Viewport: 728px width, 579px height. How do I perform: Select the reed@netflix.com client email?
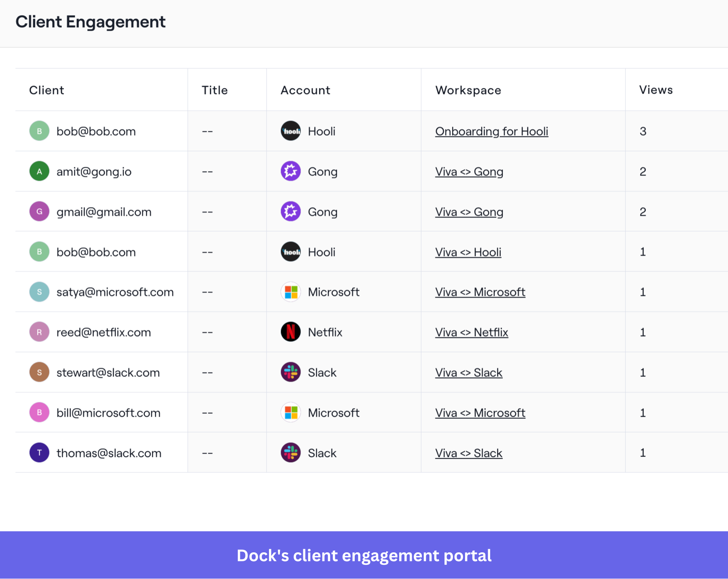coord(104,332)
